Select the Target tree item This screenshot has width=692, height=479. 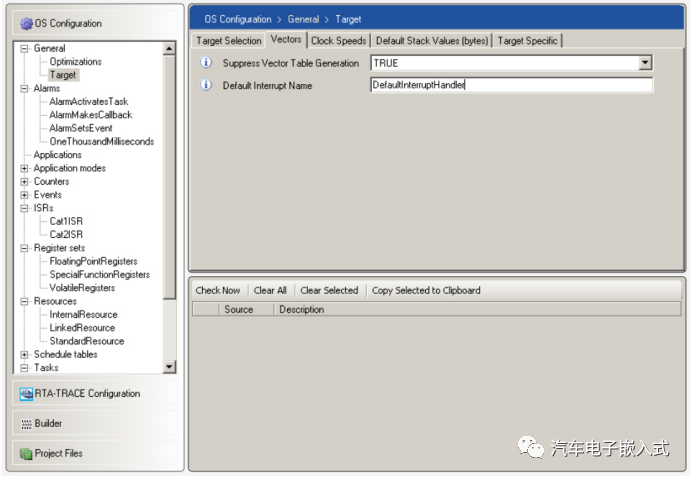tap(63, 75)
